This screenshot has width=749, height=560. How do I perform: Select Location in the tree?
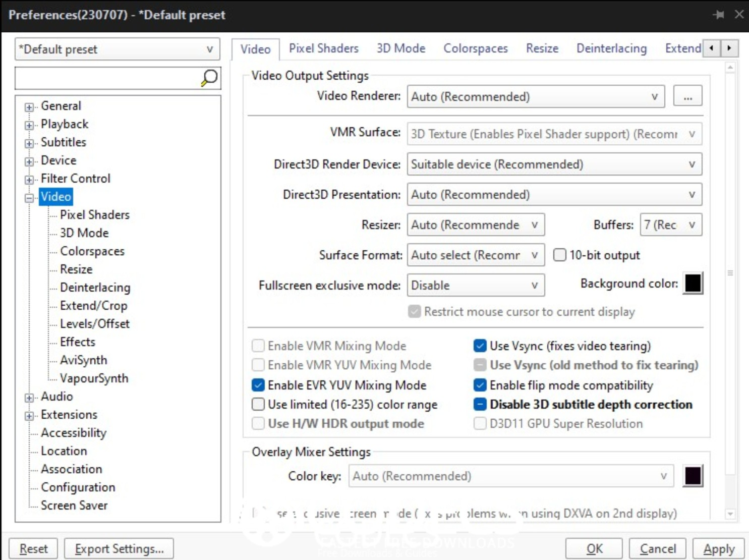click(x=64, y=451)
